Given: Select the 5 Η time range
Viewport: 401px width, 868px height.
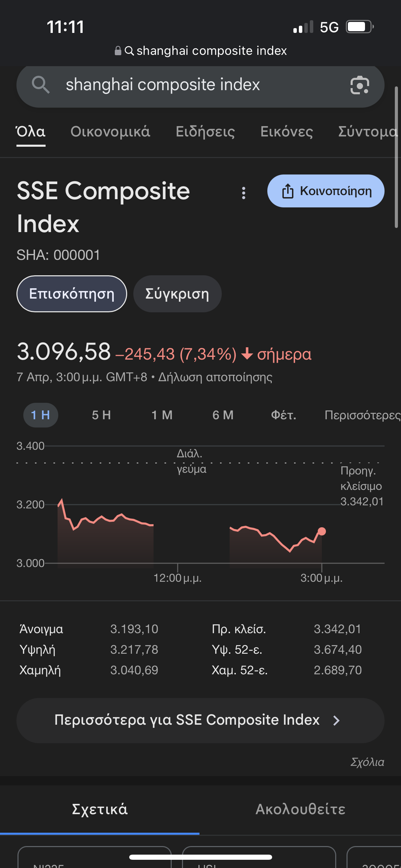Looking at the screenshot, I should click(x=101, y=415).
